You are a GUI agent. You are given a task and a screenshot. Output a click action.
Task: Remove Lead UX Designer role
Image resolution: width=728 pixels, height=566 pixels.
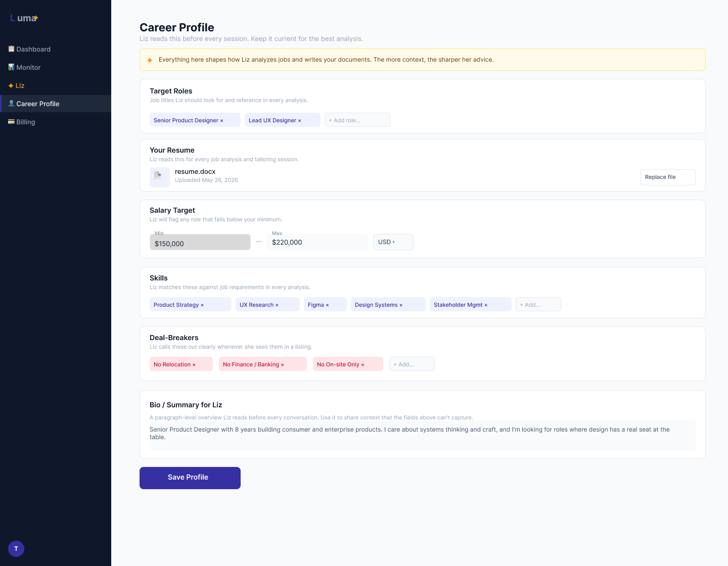click(x=299, y=121)
